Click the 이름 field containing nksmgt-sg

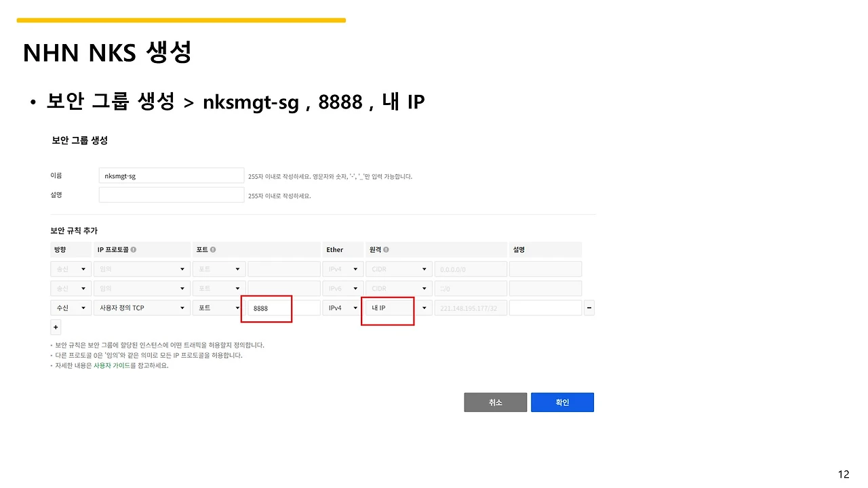(x=172, y=176)
